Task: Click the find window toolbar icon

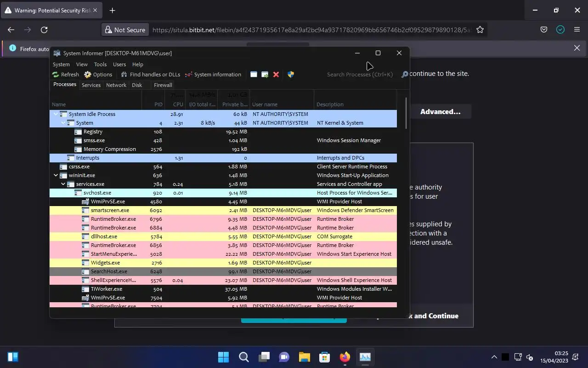Action: [x=254, y=75]
